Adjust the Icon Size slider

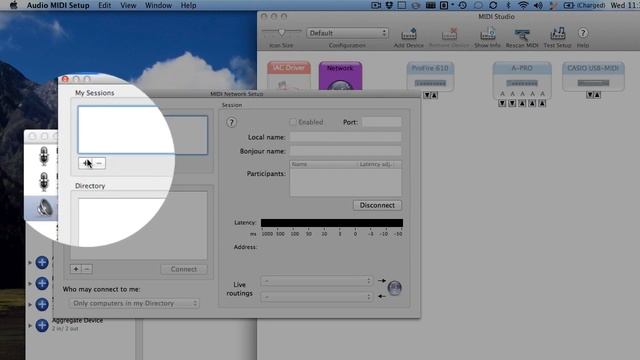click(281, 32)
